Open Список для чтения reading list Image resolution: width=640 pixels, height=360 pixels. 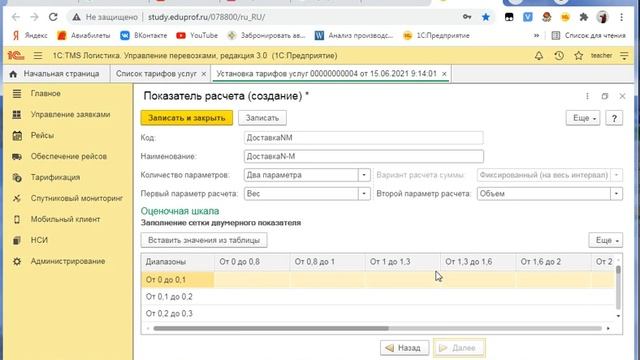coord(588,36)
